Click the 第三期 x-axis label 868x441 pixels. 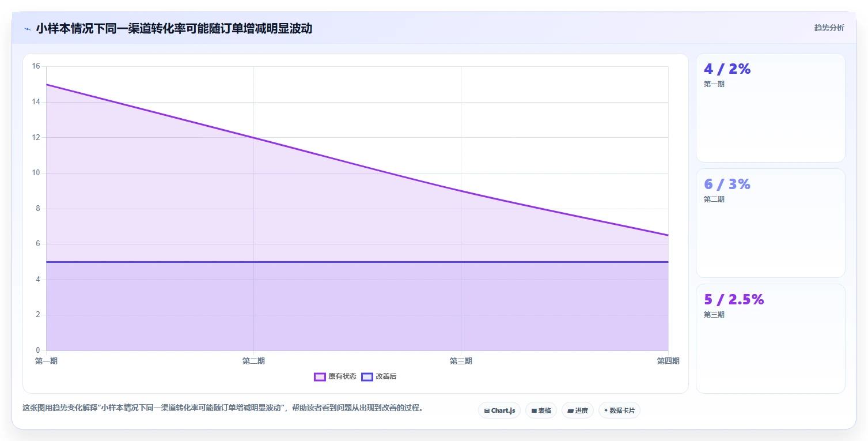pos(461,361)
